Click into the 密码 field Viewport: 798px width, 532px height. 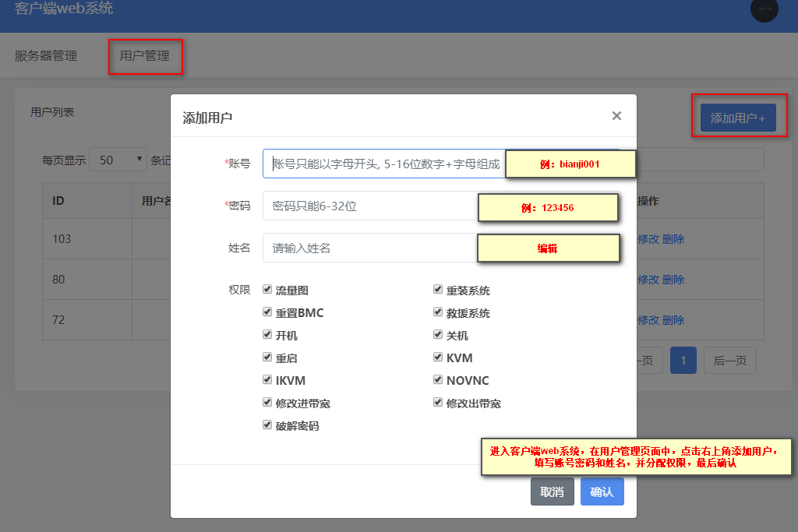370,206
